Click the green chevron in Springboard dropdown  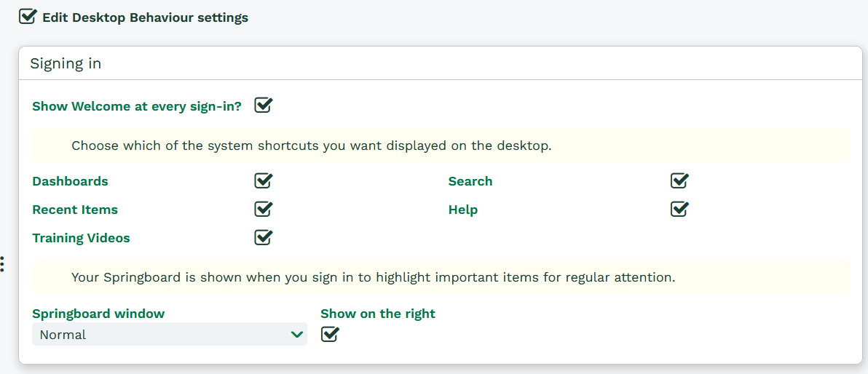[x=296, y=335]
